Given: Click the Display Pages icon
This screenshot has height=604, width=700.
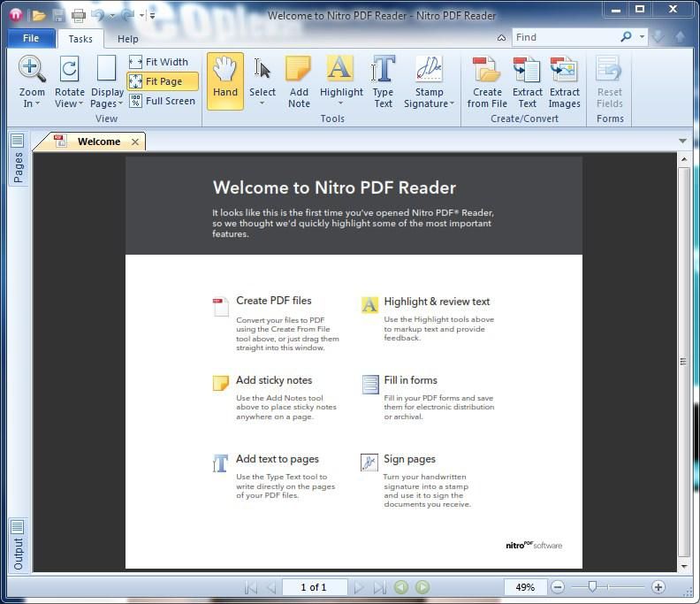Looking at the screenshot, I should point(107,68).
